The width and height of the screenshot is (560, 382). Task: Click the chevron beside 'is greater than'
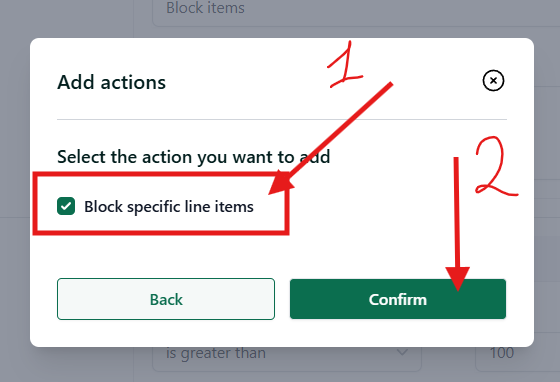[402, 353]
